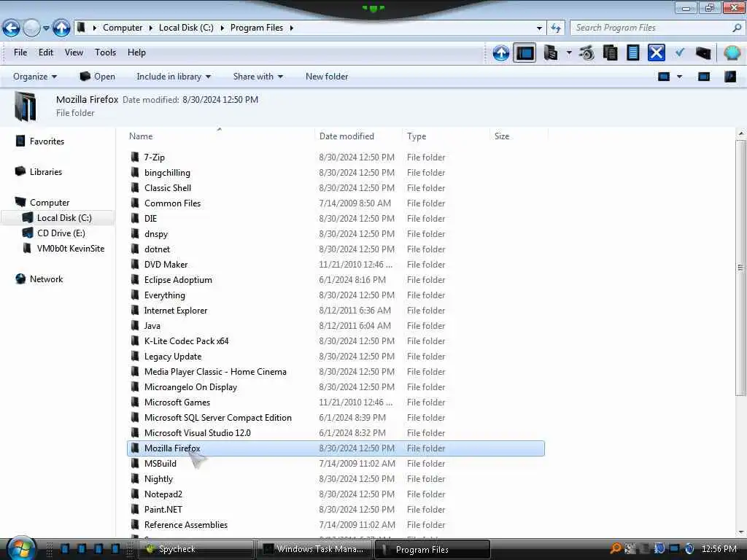Click Computer in the breadcrumb path
The image size is (747, 560).
pyautogui.click(x=123, y=28)
